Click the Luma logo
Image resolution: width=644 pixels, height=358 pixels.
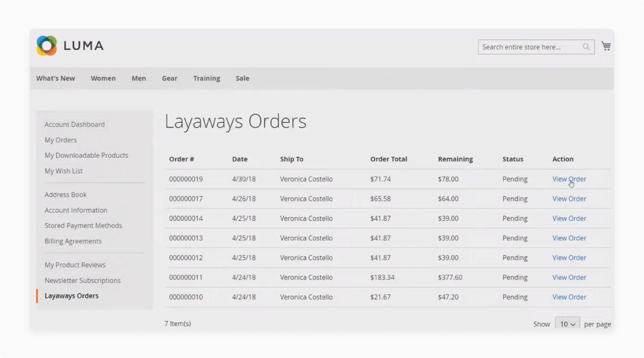click(x=70, y=46)
